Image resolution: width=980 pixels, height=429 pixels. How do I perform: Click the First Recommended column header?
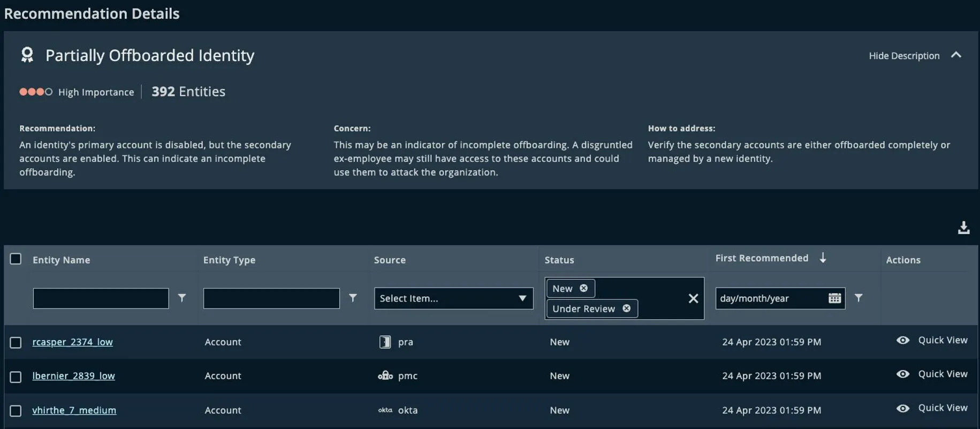coord(762,258)
